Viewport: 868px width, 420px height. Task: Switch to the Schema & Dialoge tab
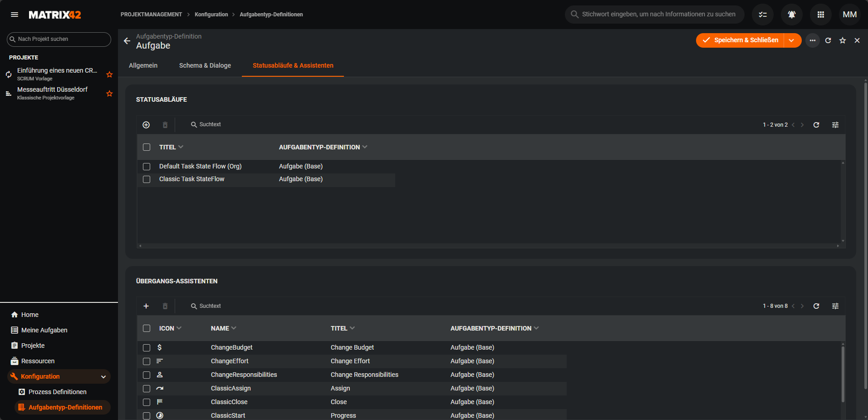pyautogui.click(x=205, y=65)
